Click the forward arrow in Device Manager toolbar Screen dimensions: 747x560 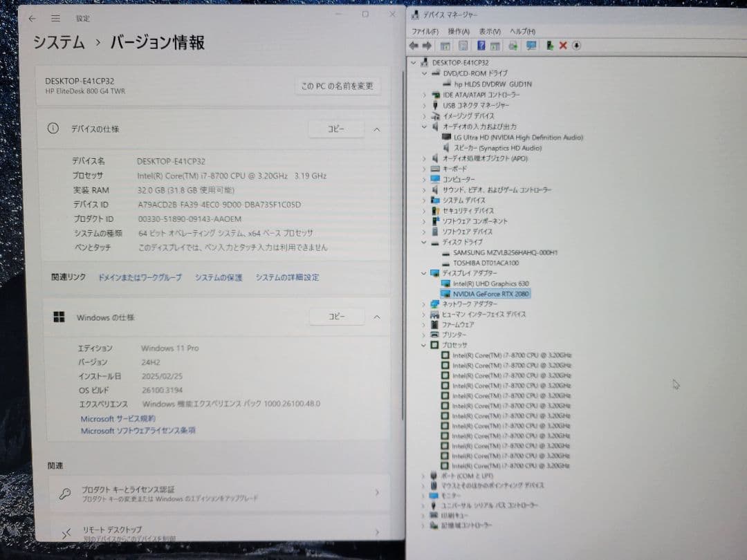coord(427,46)
